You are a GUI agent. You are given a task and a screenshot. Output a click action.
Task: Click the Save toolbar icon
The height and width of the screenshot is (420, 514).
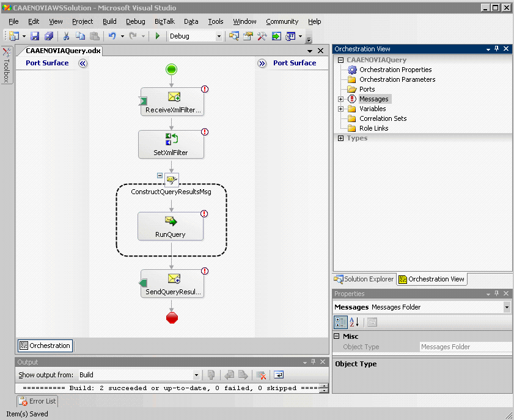35,36
